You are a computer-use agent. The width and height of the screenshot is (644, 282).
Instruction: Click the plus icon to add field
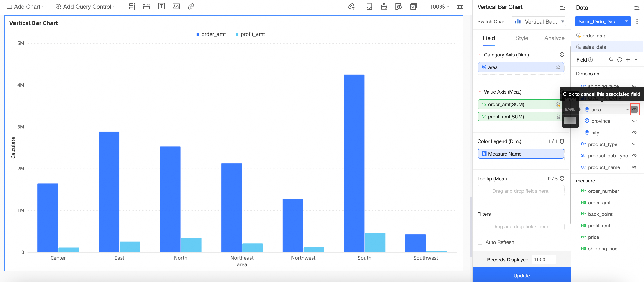[x=628, y=60]
